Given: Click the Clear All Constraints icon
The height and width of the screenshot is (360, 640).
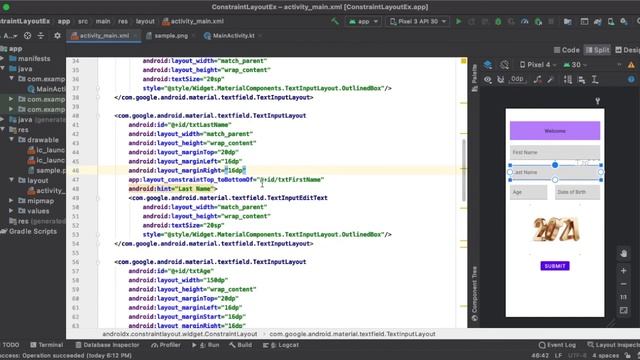Looking at the screenshot, I should pyautogui.click(x=538, y=80).
